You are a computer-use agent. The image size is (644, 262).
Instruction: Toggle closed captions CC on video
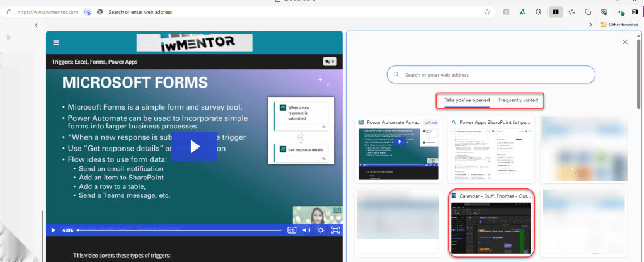[x=292, y=231]
